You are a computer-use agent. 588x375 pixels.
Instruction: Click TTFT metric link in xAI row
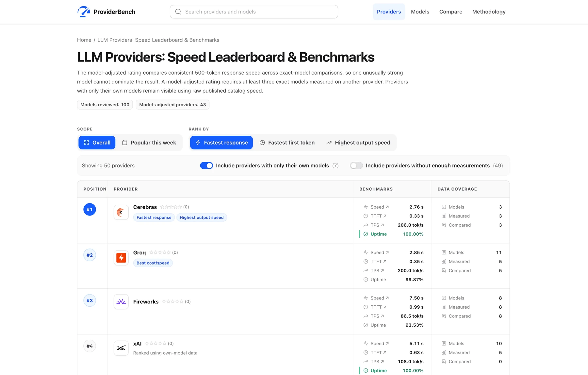379,352
